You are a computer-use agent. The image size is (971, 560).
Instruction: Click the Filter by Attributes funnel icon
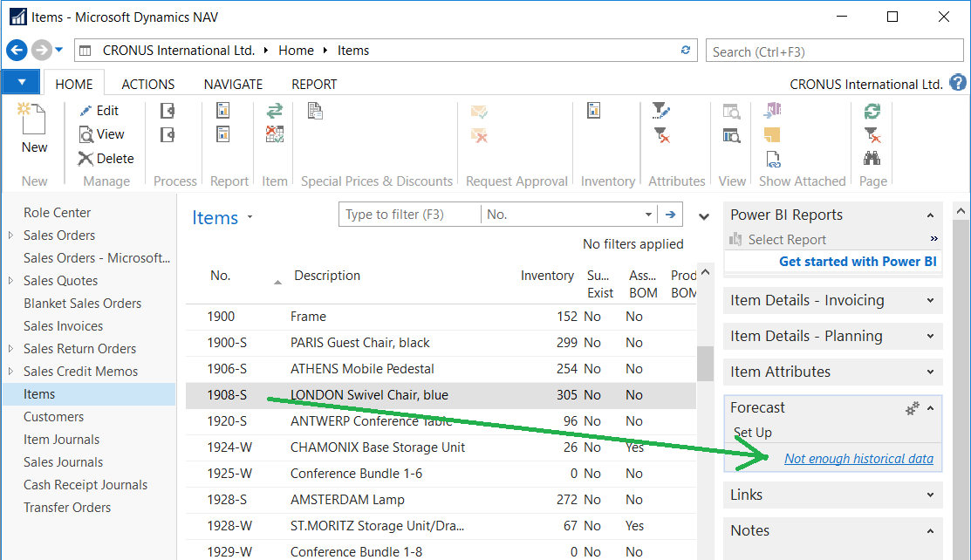point(661,111)
